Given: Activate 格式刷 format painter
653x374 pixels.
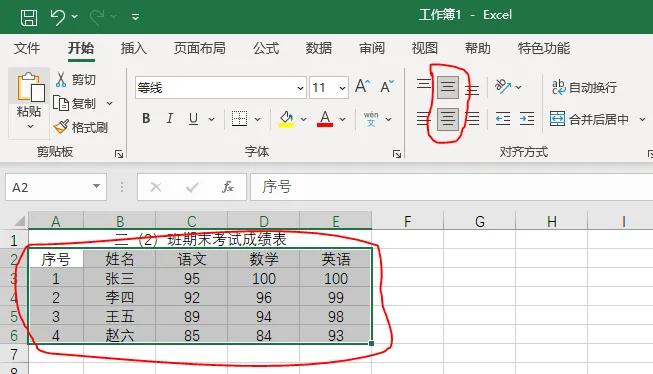Looking at the screenshot, I should (x=81, y=127).
